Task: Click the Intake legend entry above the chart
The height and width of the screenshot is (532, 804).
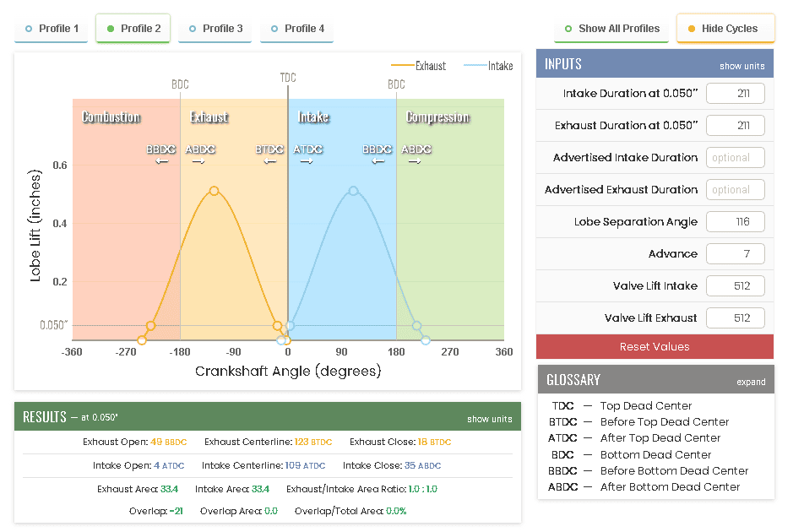Action: 488,66
